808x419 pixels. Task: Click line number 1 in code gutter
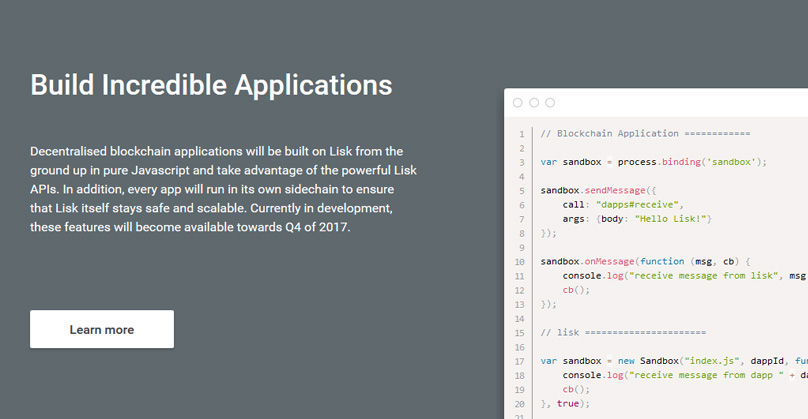(522, 134)
